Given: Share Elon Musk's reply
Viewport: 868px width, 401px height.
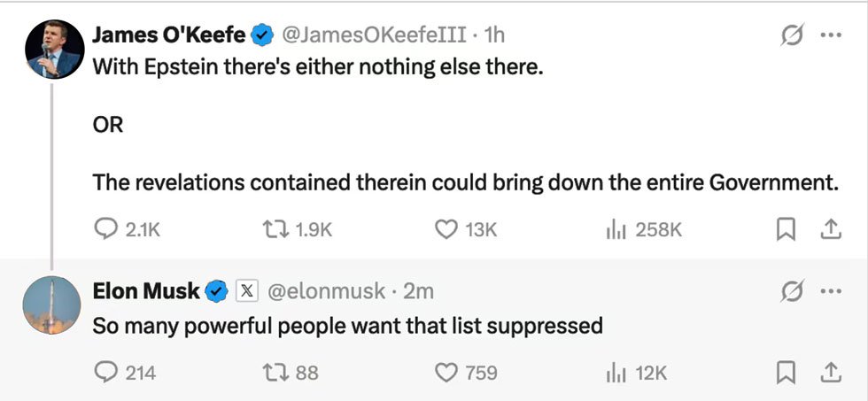Looking at the screenshot, I should tap(831, 374).
